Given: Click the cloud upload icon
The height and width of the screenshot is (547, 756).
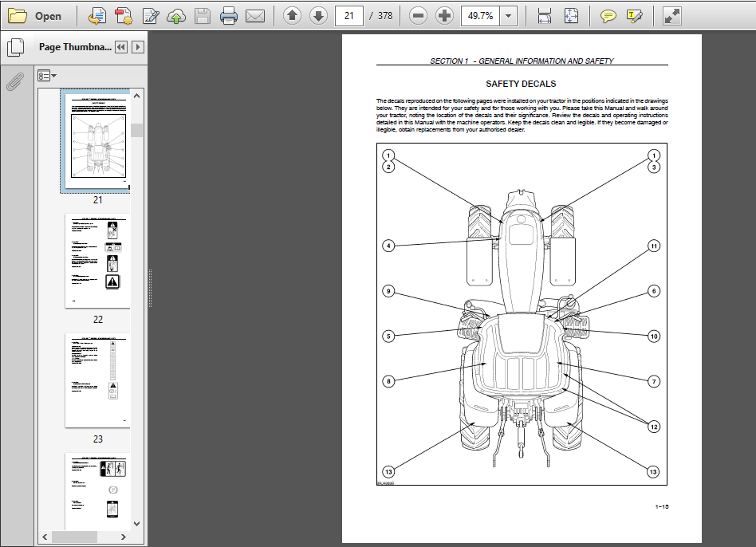Looking at the screenshot, I should (176, 16).
